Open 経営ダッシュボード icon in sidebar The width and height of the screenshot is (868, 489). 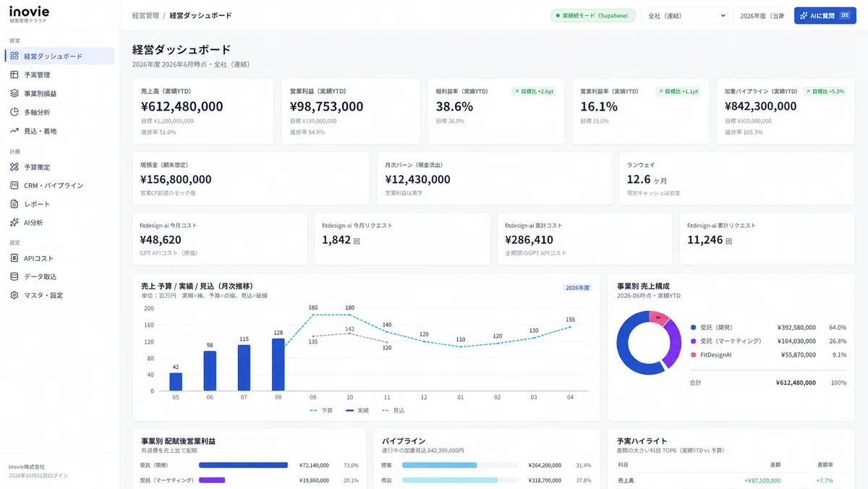pos(14,56)
